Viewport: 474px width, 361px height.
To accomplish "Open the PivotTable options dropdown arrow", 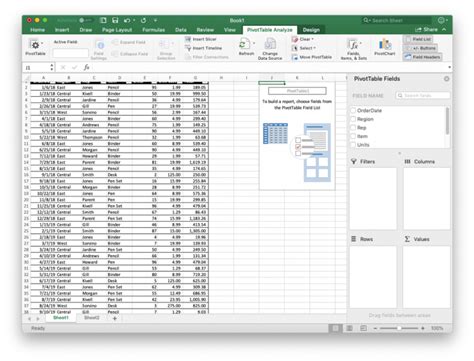I will [x=42, y=43].
